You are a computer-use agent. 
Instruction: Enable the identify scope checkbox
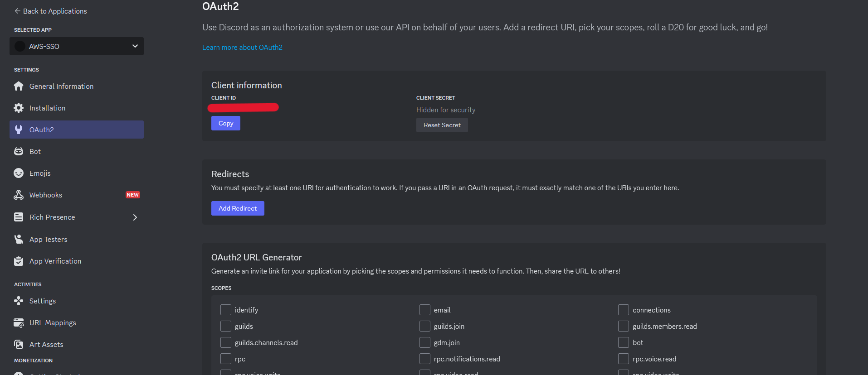click(x=226, y=310)
